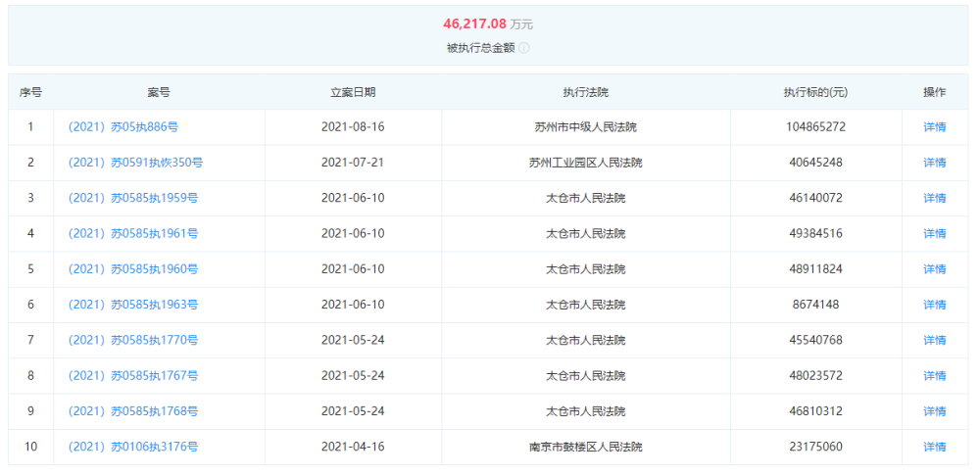The image size is (980, 475).
Task: View 详情 for row 苏0585执1959号
Action: (x=934, y=198)
